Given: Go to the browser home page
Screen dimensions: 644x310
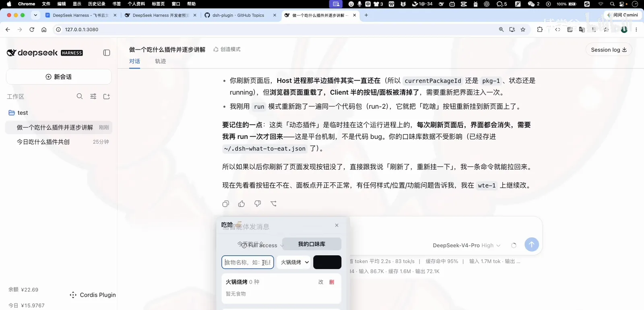Looking at the screenshot, I should (x=44, y=29).
